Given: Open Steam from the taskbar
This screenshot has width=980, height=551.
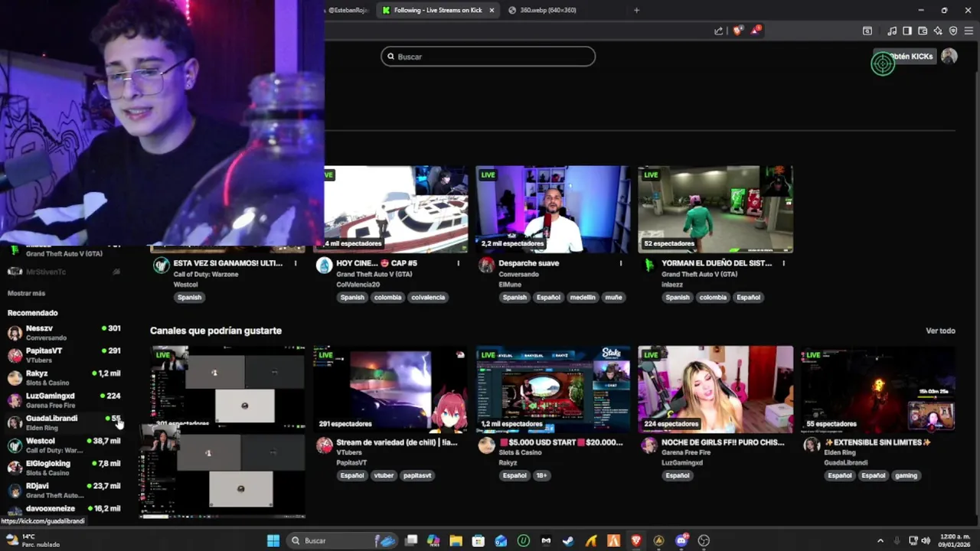Looking at the screenshot, I should tap(568, 540).
